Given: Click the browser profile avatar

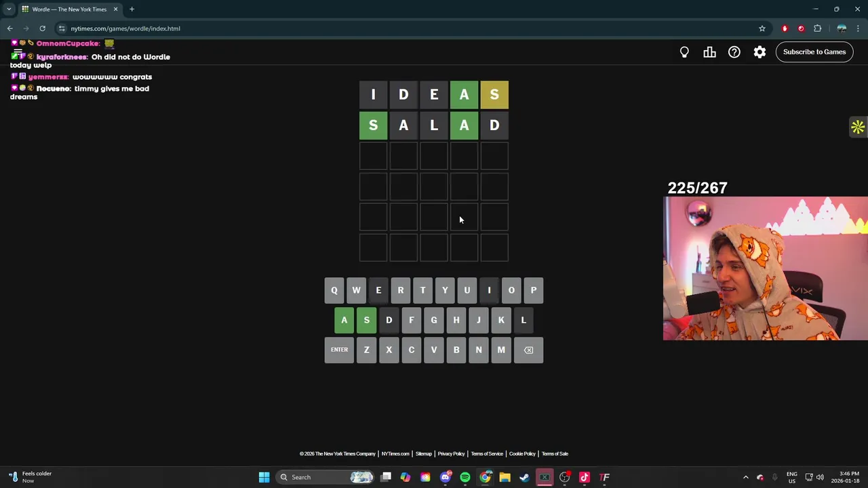Looking at the screenshot, I should point(842,28).
